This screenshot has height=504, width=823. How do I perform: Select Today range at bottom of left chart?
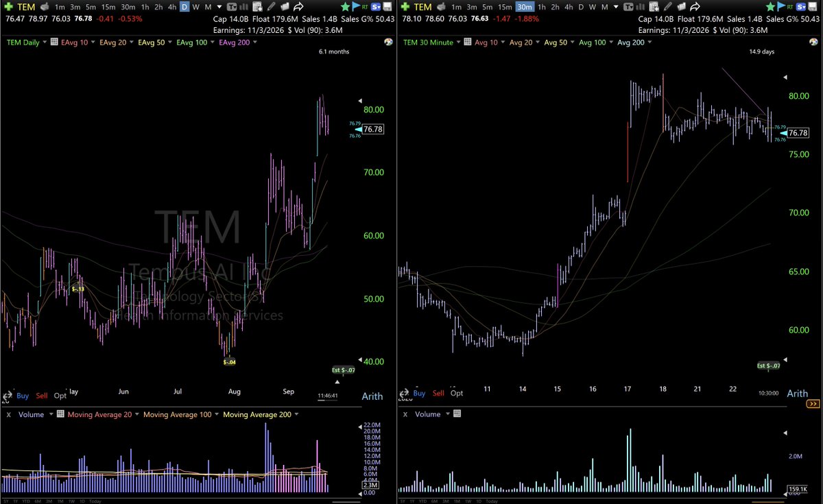point(95,501)
